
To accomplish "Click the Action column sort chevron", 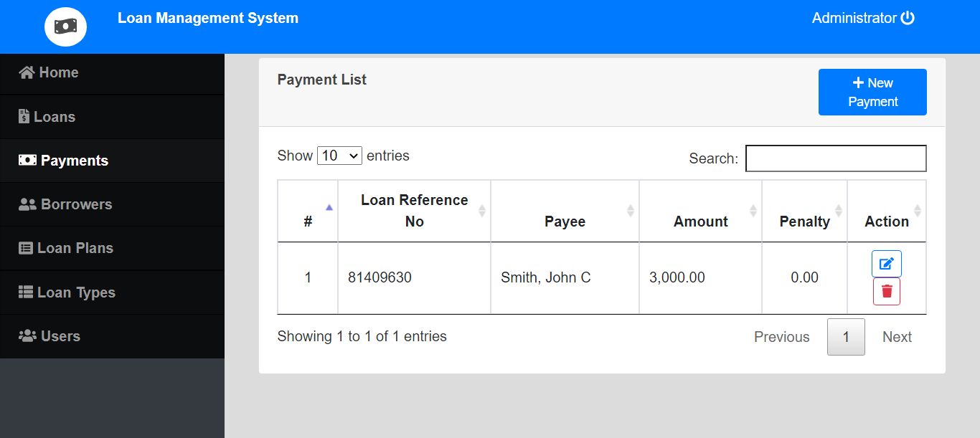I will (x=917, y=211).
